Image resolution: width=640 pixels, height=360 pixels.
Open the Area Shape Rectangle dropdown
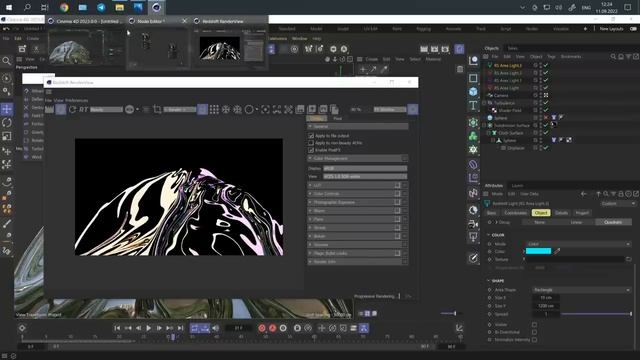point(582,290)
